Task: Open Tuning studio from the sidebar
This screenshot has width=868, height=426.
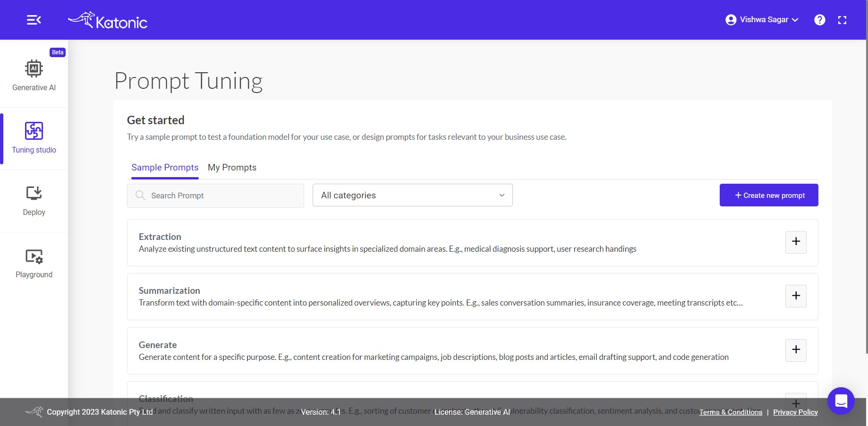Action: coord(34,138)
